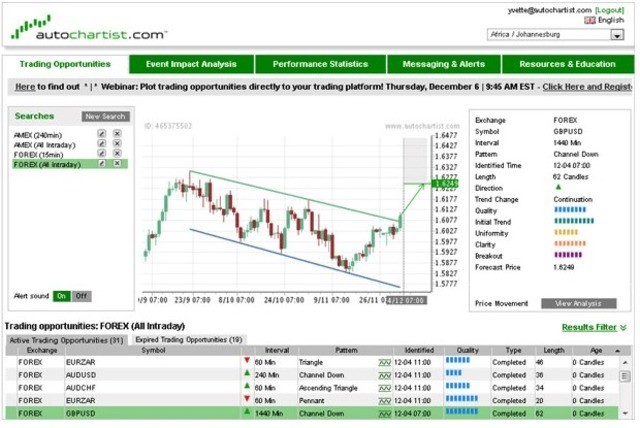Switch to Active Trading Opportunities (31) tab
The width and height of the screenshot is (640, 428).
point(67,340)
